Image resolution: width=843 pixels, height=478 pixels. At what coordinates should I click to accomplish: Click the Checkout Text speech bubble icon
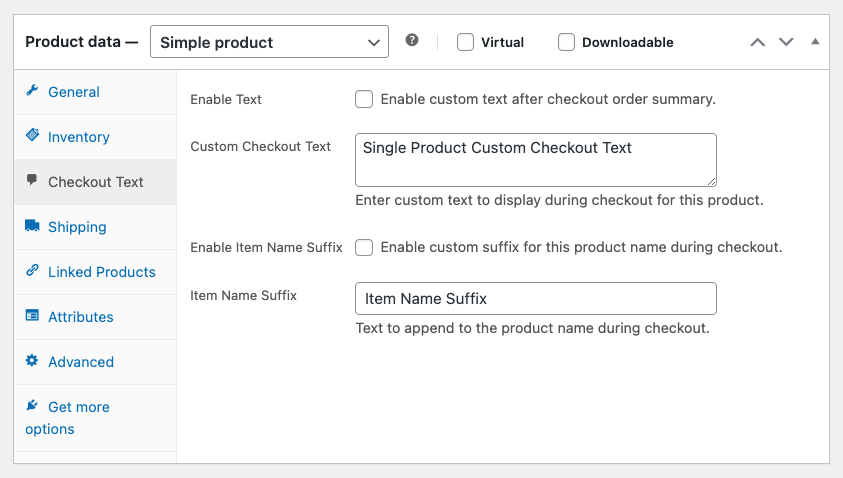pos(32,181)
